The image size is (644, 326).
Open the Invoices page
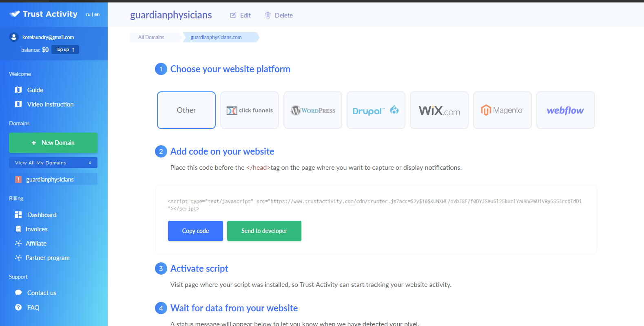click(x=36, y=229)
